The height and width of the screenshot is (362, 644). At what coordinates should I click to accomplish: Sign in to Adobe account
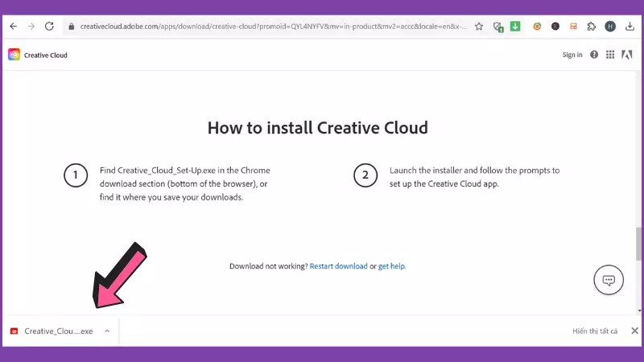pyautogui.click(x=572, y=55)
